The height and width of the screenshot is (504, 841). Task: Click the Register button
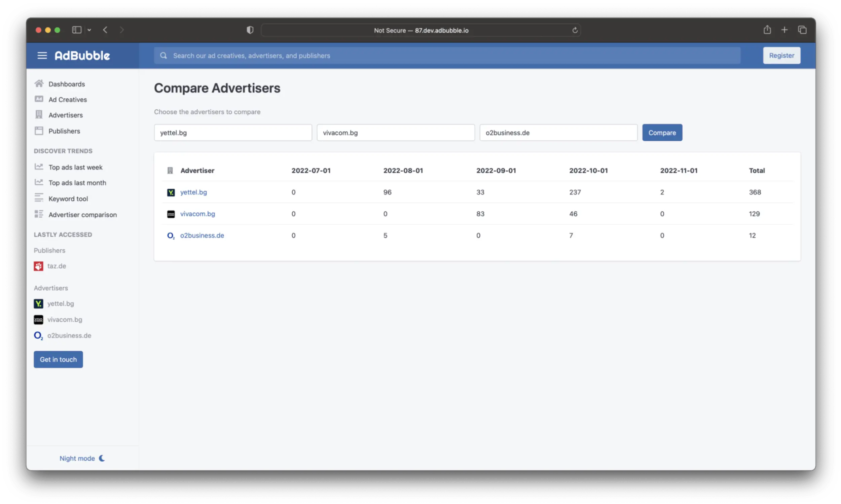[781, 56]
